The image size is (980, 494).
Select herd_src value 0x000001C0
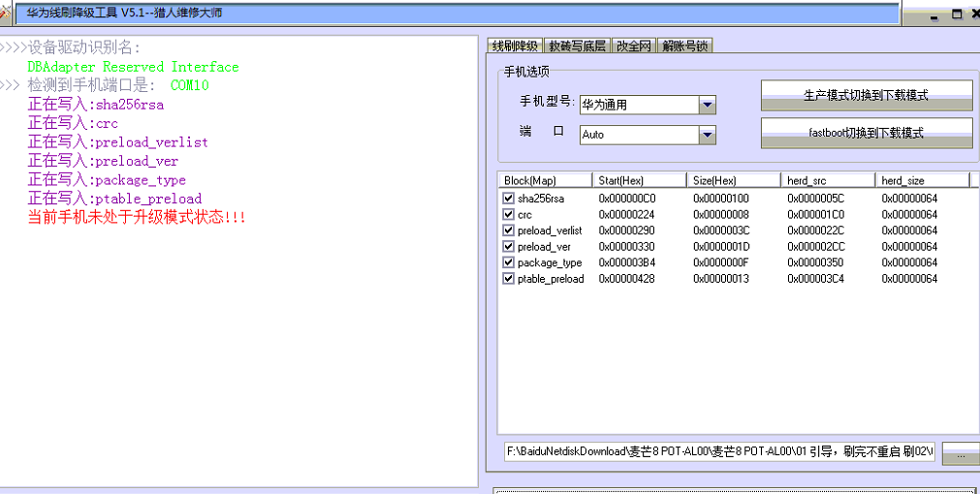(815, 215)
